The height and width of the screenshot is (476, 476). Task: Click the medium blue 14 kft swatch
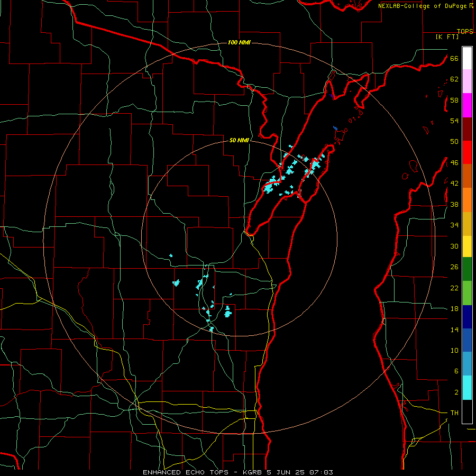click(x=467, y=340)
